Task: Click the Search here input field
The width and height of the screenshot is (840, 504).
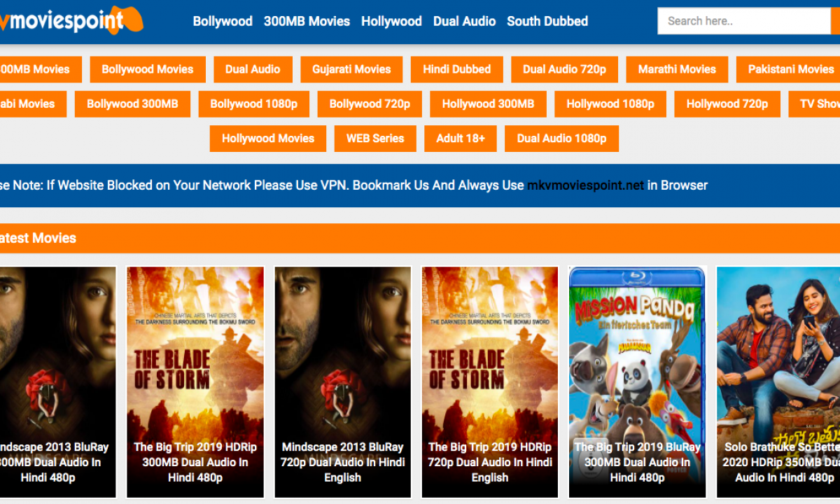Action: pyautogui.click(x=742, y=21)
